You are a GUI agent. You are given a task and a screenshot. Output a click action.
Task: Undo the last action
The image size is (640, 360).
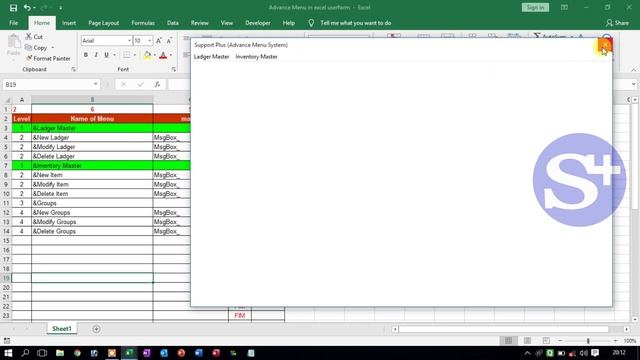[x=27, y=8]
